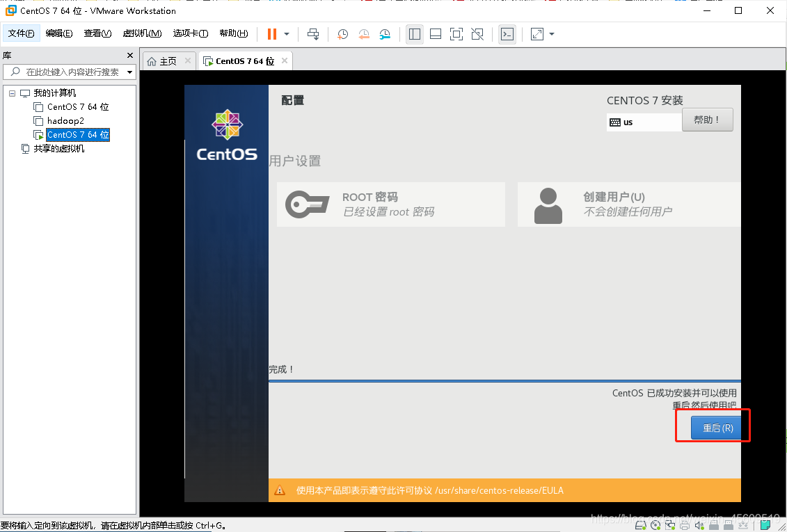787x532 pixels.
Task: Click the full screen mode icon
Action: [456, 34]
